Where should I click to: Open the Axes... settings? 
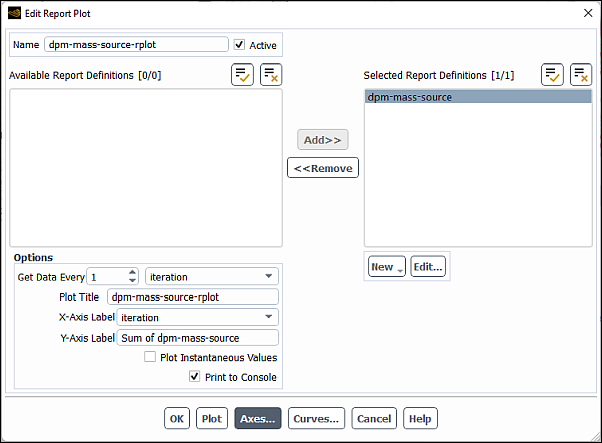click(x=258, y=418)
